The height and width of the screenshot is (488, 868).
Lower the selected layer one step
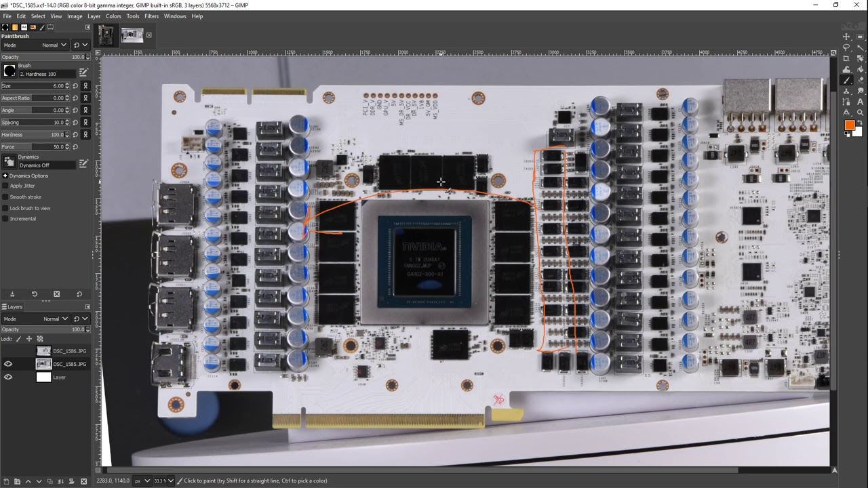tap(39, 481)
